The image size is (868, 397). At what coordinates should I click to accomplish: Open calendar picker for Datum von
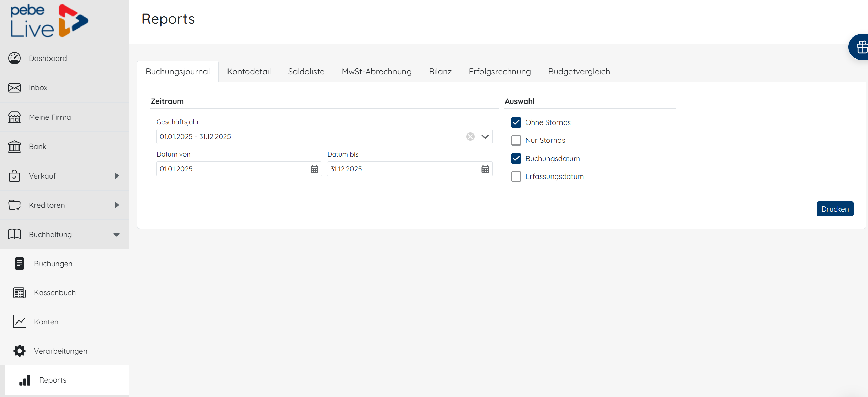[314, 169]
